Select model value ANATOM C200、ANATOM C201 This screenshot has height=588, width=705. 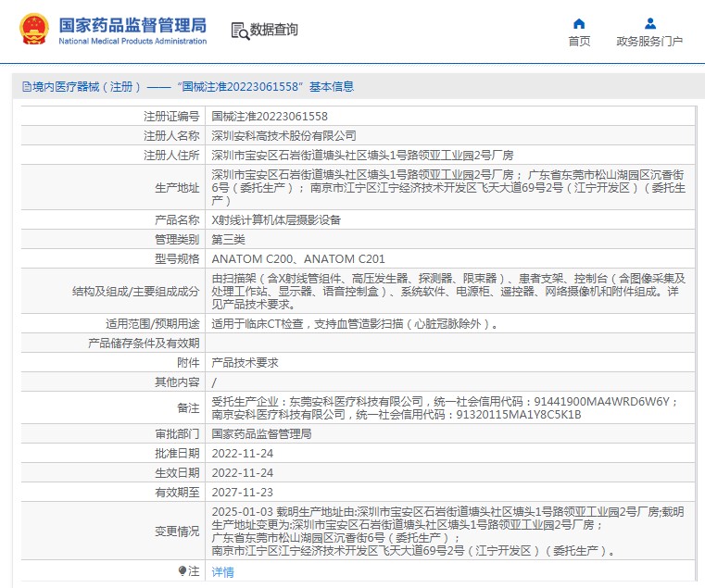298,259
